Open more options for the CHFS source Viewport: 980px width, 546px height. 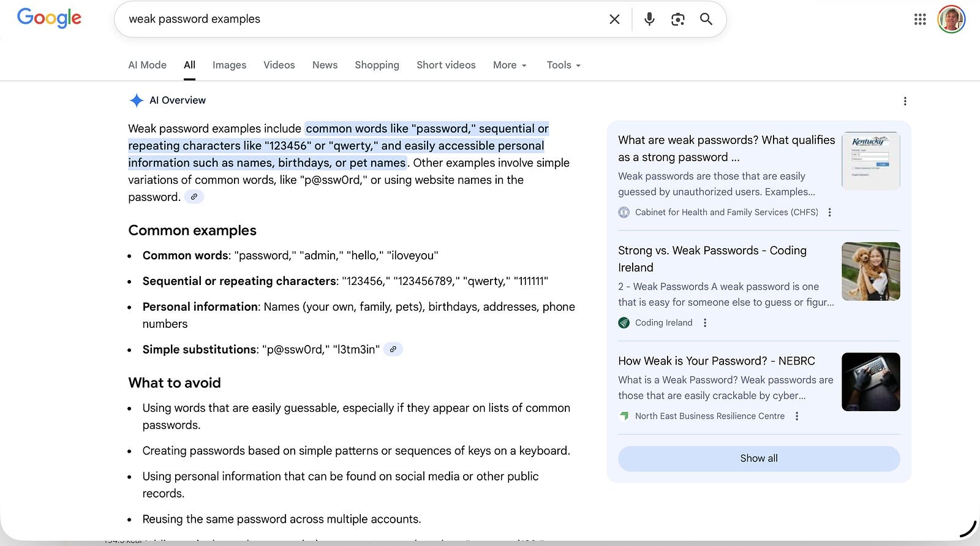pos(830,212)
